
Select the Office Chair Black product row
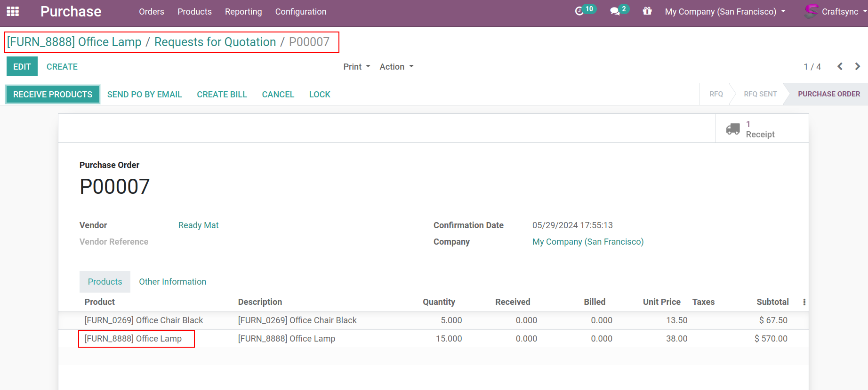144,320
